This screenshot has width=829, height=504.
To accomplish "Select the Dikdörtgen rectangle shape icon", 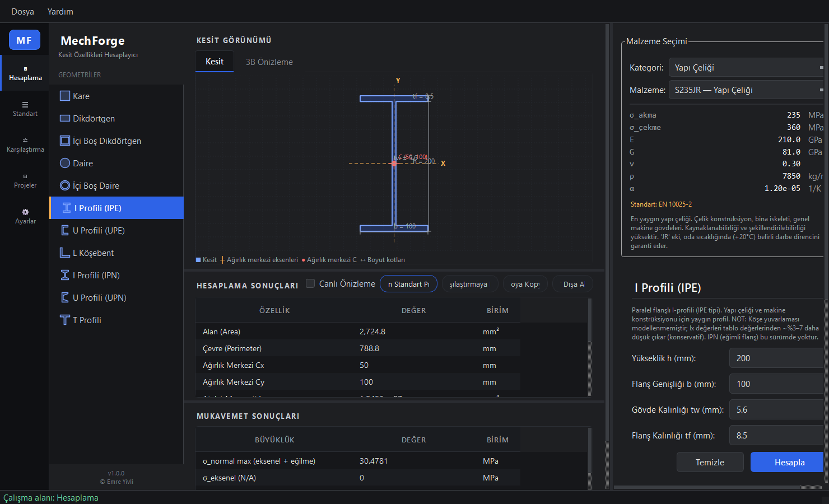I will pyautogui.click(x=65, y=118).
